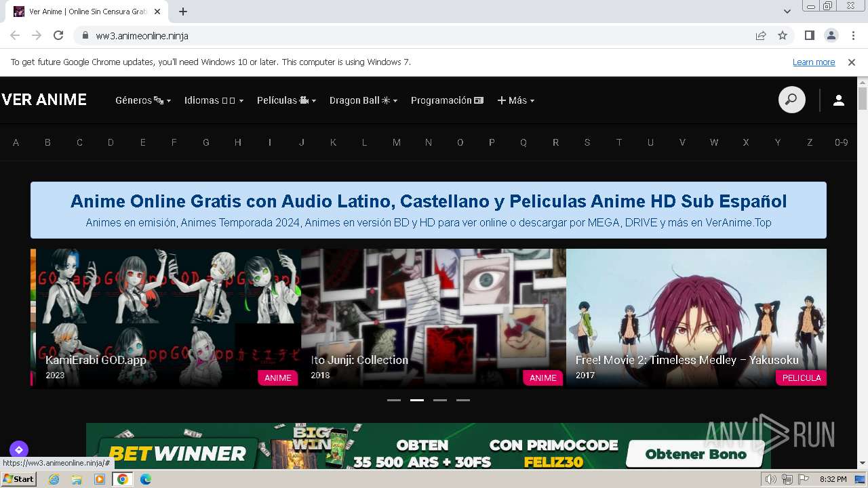Click the Anime Online Gratis headline

click(x=429, y=201)
